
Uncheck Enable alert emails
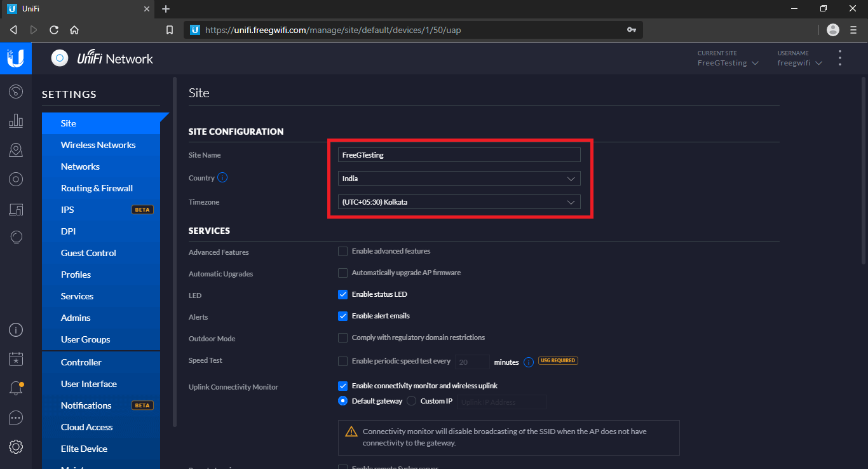[343, 316]
